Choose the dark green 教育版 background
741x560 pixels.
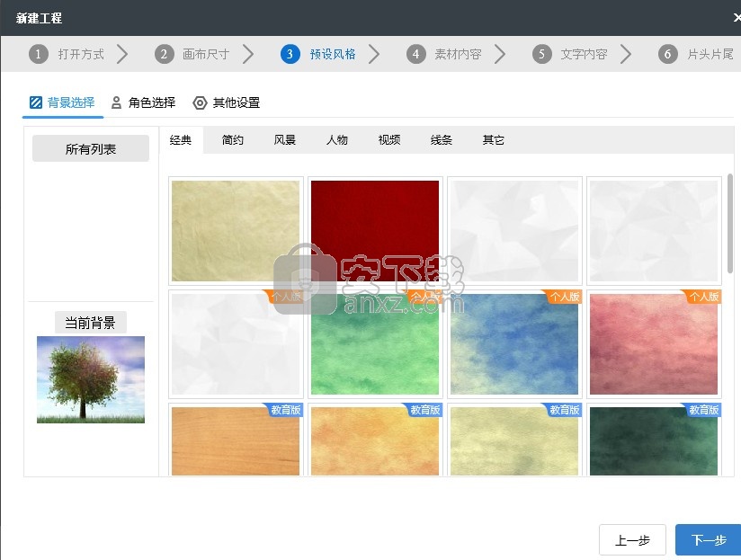point(654,440)
